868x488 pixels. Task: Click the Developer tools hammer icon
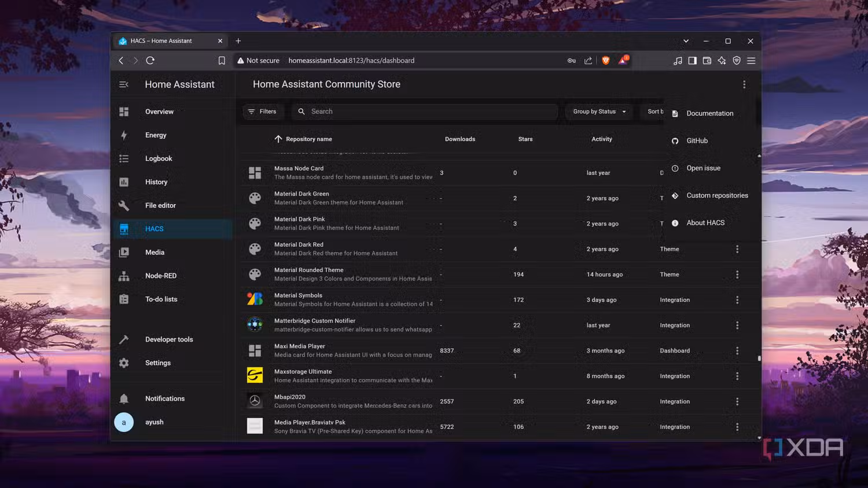click(x=124, y=339)
